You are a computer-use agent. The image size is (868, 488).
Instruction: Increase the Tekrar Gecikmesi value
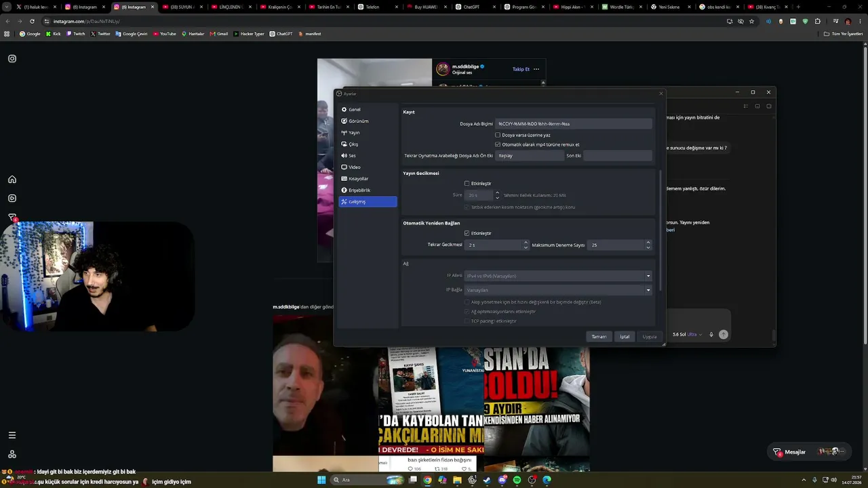(x=526, y=242)
